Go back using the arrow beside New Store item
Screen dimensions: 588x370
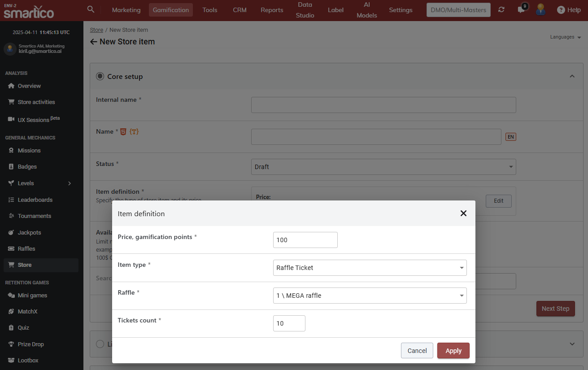pyautogui.click(x=93, y=42)
